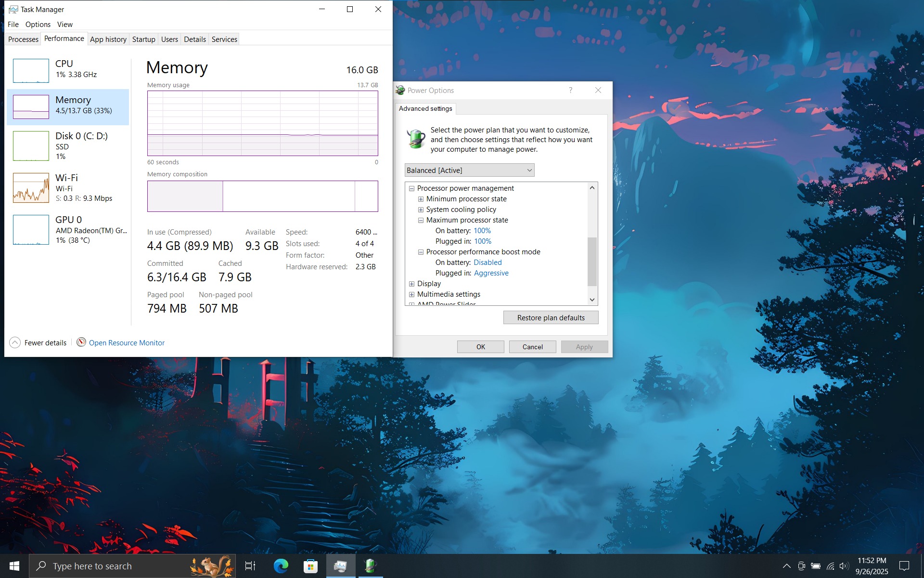Open the View menu in Task Manager
Image resolution: width=924 pixels, height=578 pixels.
point(64,25)
